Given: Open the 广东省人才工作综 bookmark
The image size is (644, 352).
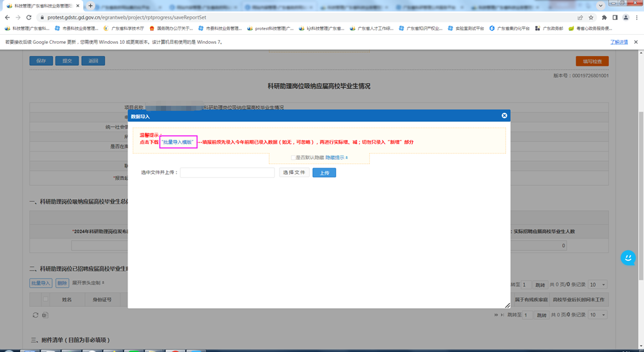Looking at the screenshot, I should pos(372,28).
